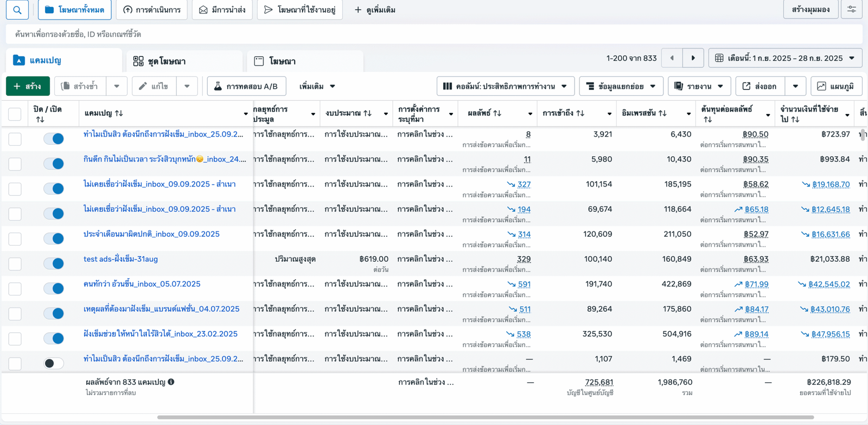Enable the switched-off campaign toggle in last row
Viewport: 868px width, 425px height.
coord(54,363)
